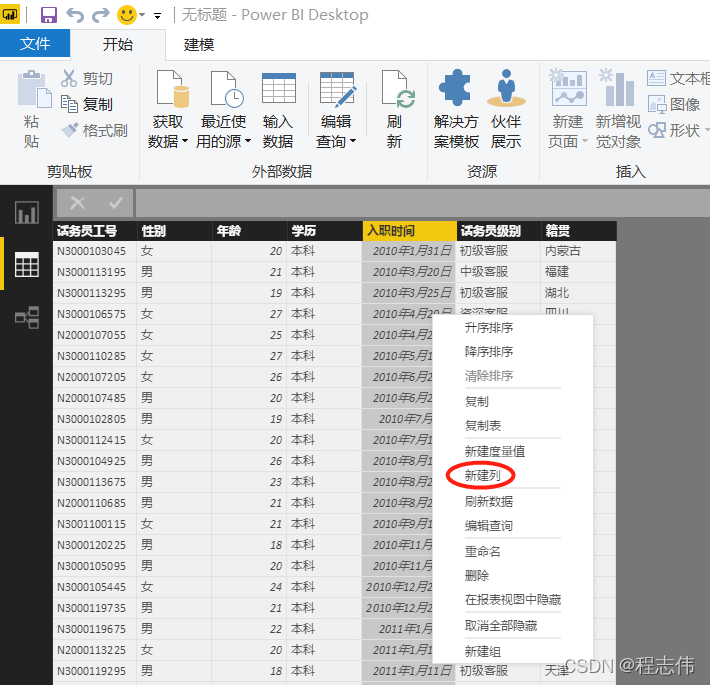Image resolution: width=710 pixels, height=685 pixels.
Task: Select the 学历 column header
Action: [x=325, y=231]
